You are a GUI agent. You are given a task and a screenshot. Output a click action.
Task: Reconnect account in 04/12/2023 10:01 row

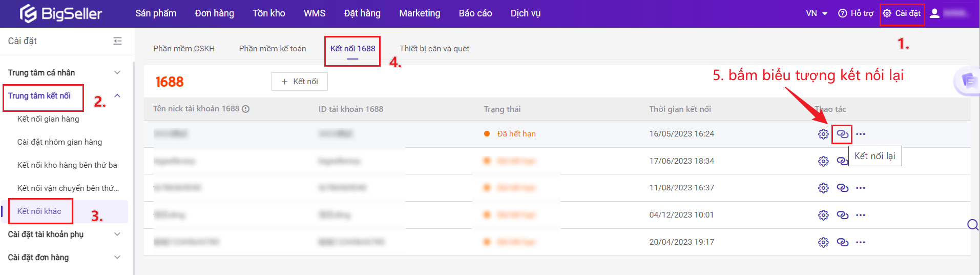[842, 215]
